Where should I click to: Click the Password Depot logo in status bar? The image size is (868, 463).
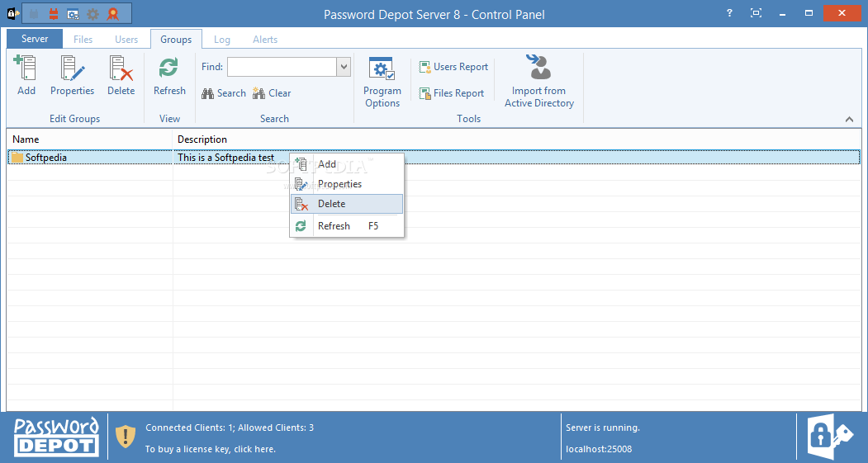(x=56, y=437)
